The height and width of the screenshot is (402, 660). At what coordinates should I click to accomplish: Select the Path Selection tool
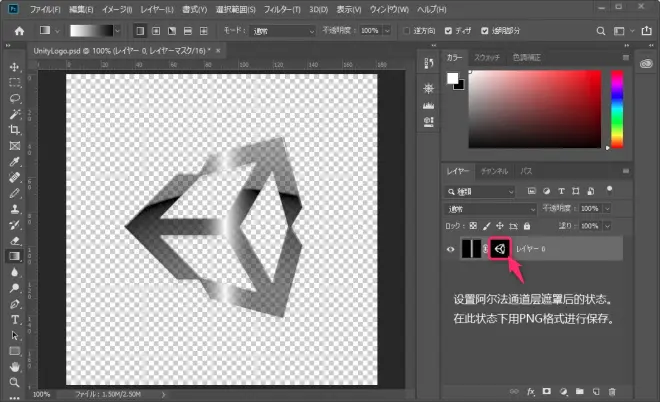tap(15, 335)
